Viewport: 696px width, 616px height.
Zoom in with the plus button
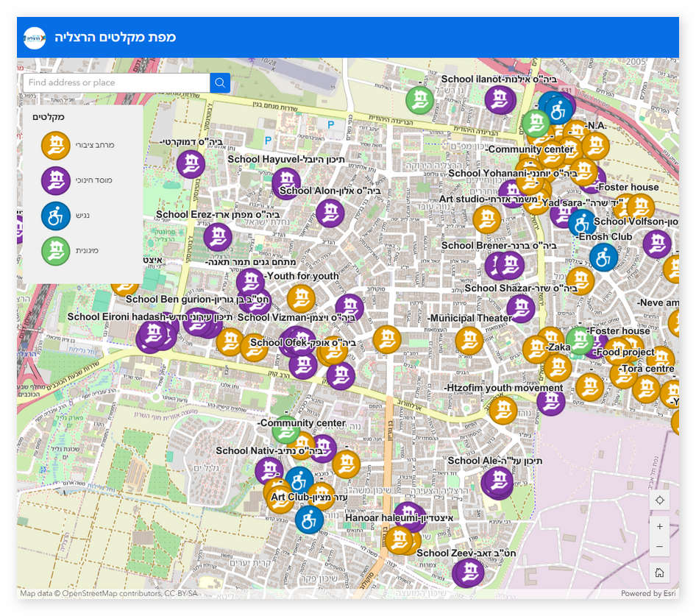[660, 526]
